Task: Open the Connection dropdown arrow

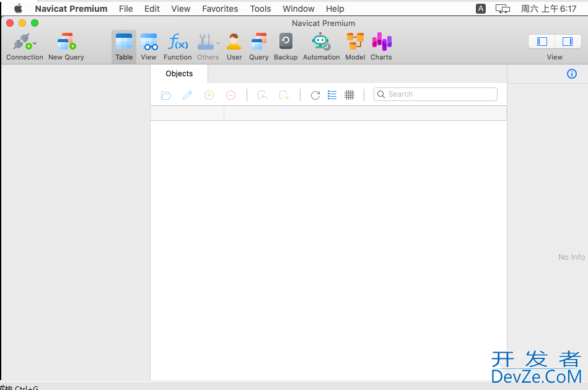Action: [35, 43]
